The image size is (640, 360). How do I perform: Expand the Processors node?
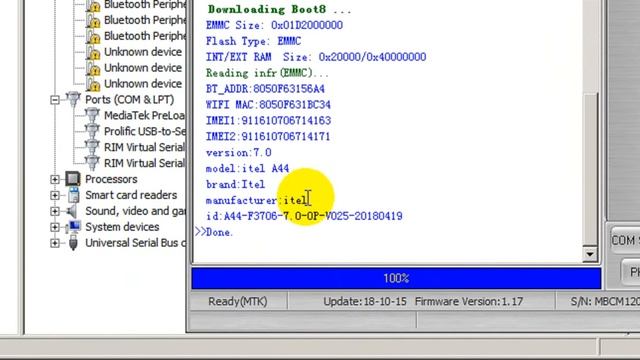point(55,179)
